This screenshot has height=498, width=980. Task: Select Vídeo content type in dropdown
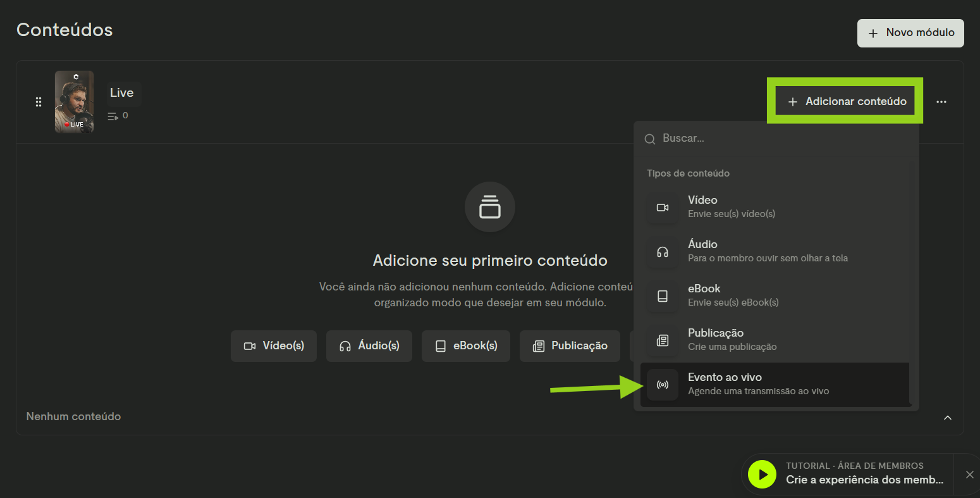coord(776,207)
